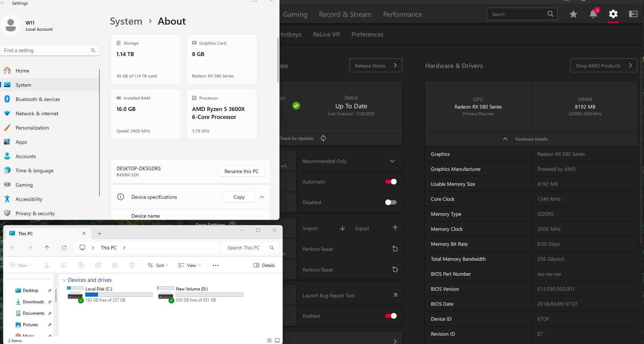The height and width of the screenshot is (344, 644).
Task: Open Recommended Only dropdown
Action: (x=349, y=161)
